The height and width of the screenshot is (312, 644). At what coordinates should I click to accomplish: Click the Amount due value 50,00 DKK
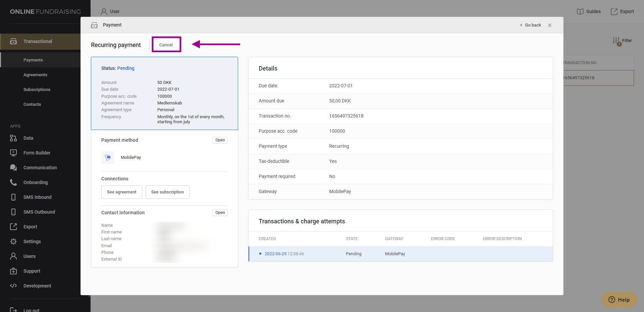340,101
